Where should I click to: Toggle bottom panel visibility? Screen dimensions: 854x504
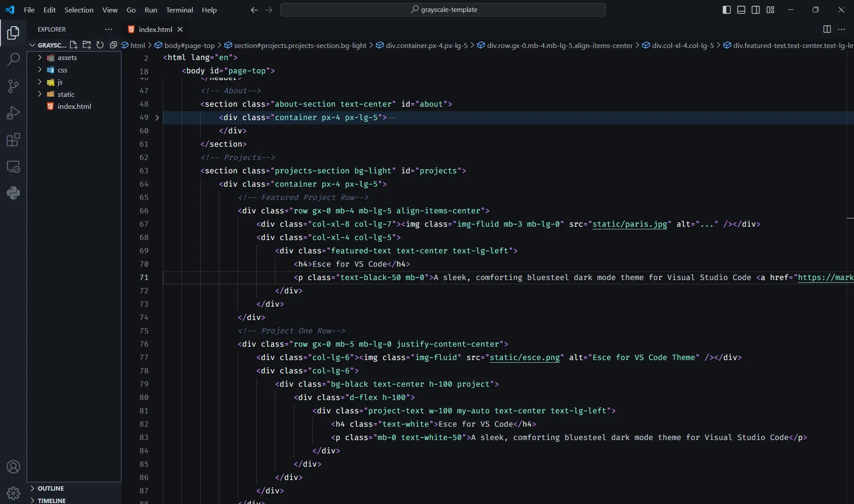pos(741,10)
